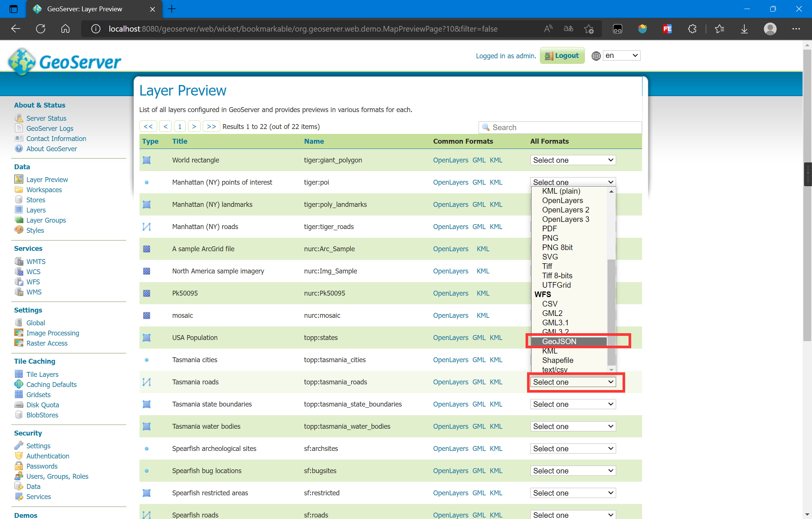The image size is (812, 519).
Task: Open All Formats dropdown for Spearfish archeological sites
Action: point(573,448)
